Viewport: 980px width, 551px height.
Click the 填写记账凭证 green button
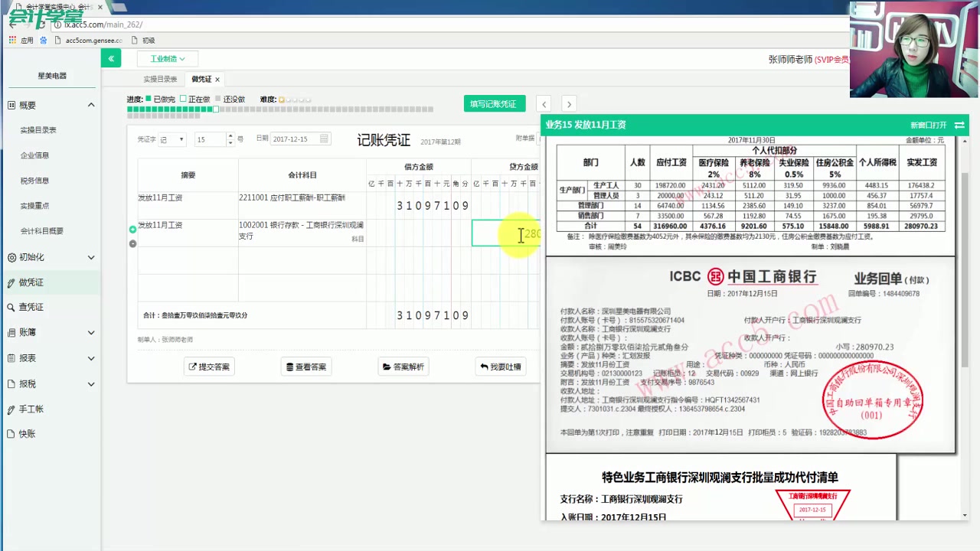pyautogui.click(x=494, y=103)
